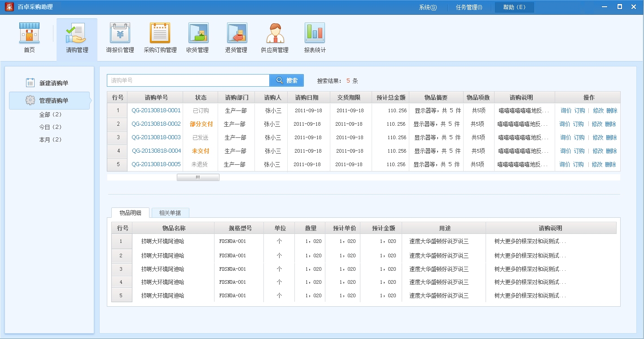Switch to the 相关单据 tab
This screenshot has height=339, width=644.
point(170,213)
